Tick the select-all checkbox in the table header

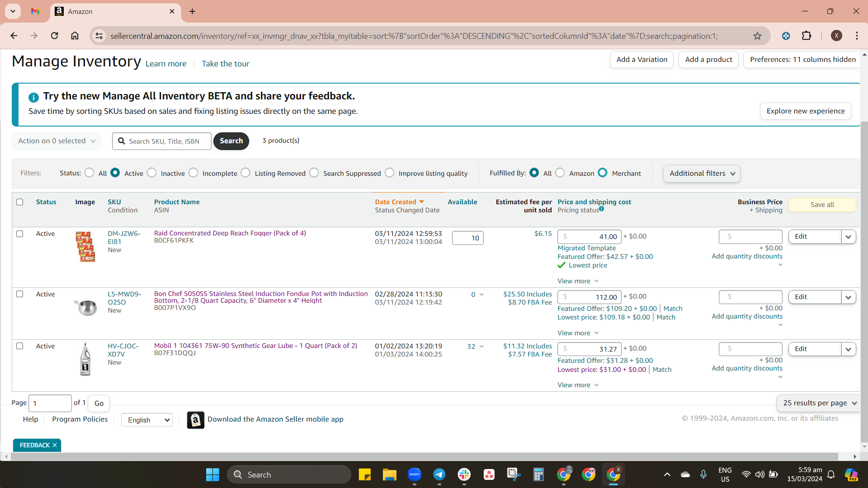click(20, 202)
